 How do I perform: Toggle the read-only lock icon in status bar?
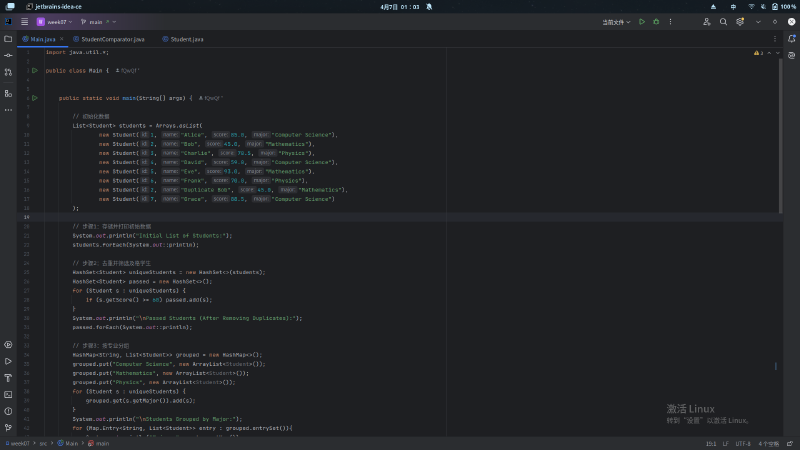pyautogui.click(x=790, y=443)
